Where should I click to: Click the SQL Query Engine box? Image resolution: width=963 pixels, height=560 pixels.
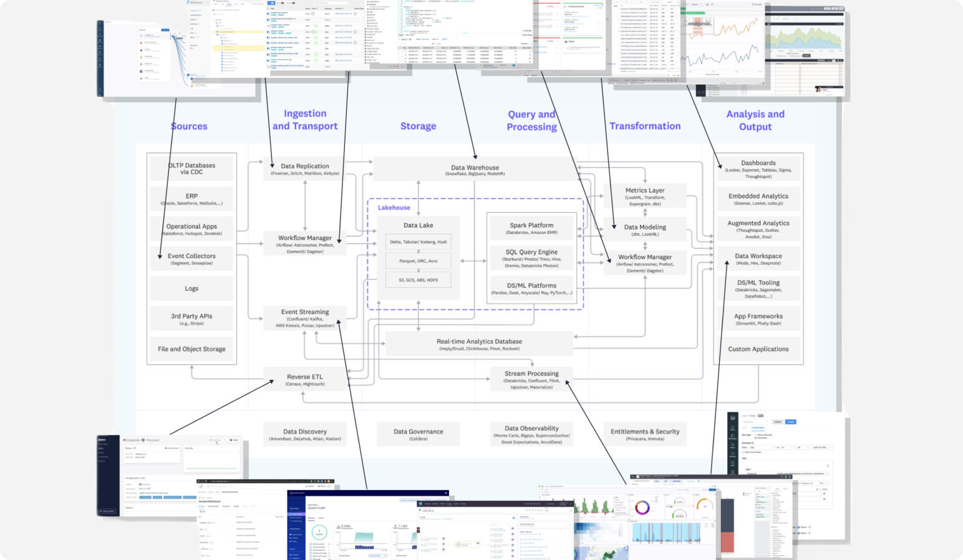(531, 259)
